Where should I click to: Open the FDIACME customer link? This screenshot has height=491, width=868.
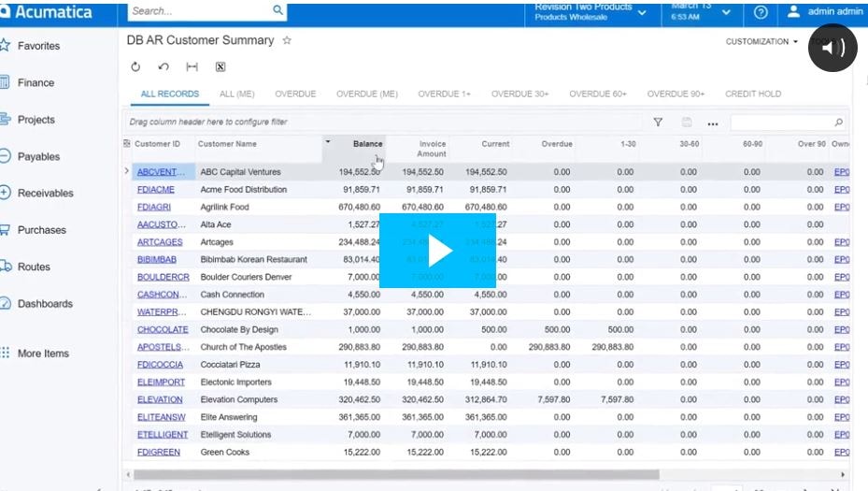click(x=155, y=190)
